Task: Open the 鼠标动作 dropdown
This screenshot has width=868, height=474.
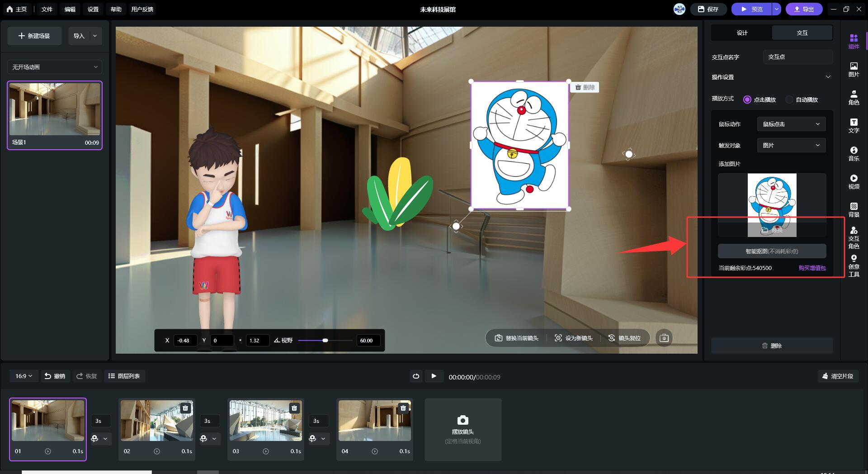Action: tap(791, 124)
